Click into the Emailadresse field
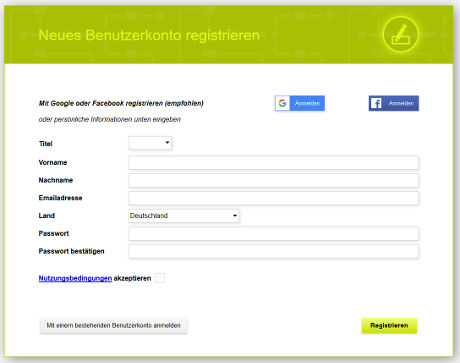The width and height of the screenshot is (460, 363). pyautogui.click(x=273, y=198)
